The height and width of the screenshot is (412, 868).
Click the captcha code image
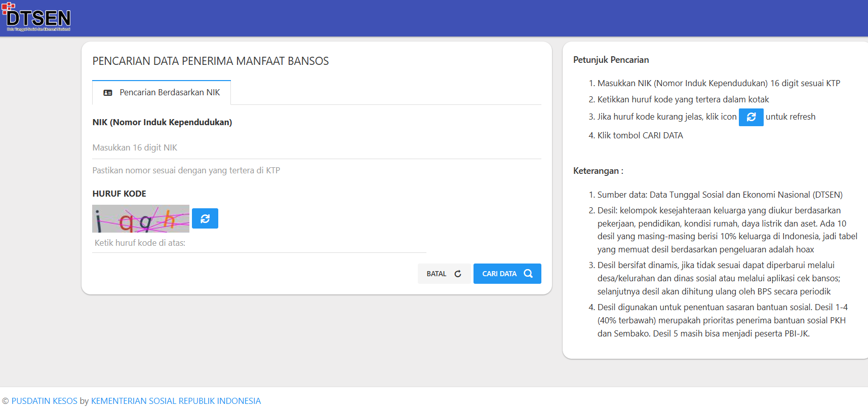tap(141, 218)
